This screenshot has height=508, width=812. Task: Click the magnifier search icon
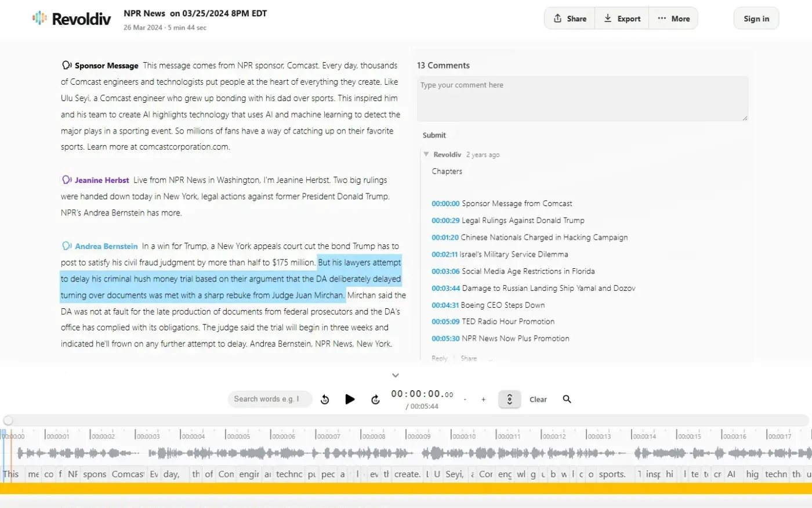[x=567, y=399]
